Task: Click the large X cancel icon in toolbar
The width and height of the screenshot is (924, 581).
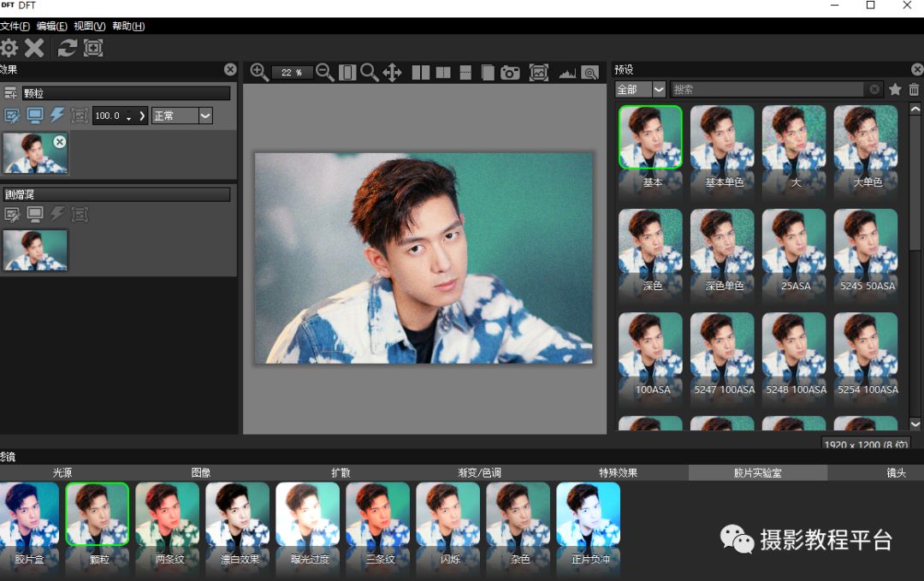Action: pyautogui.click(x=34, y=48)
